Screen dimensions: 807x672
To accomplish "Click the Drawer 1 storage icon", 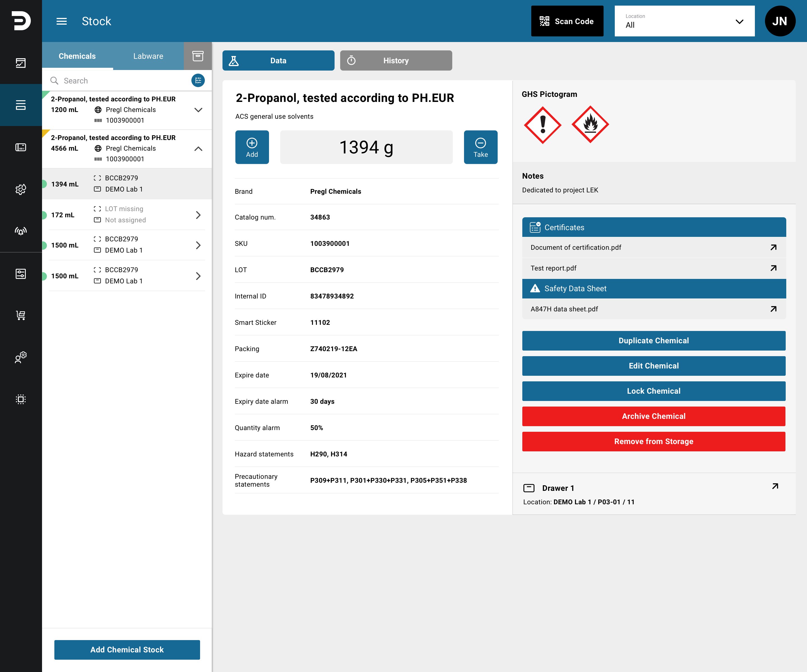I will tap(529, 488).
